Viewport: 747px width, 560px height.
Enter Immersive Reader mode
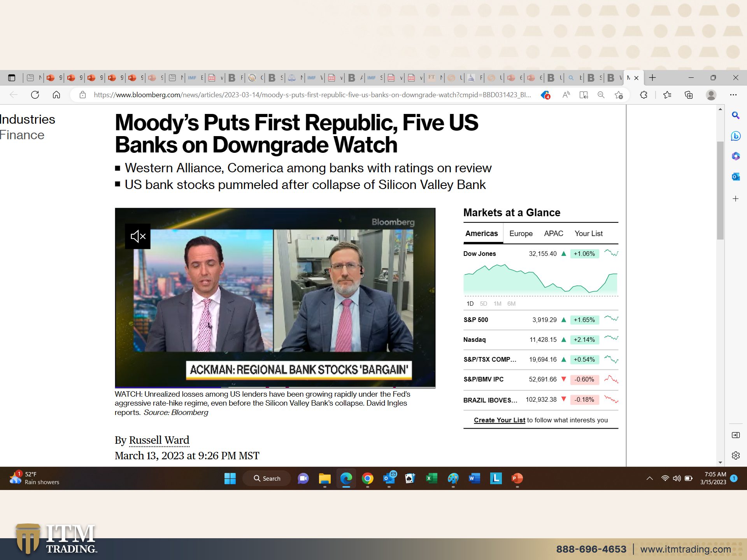click(x=584, y=95)
